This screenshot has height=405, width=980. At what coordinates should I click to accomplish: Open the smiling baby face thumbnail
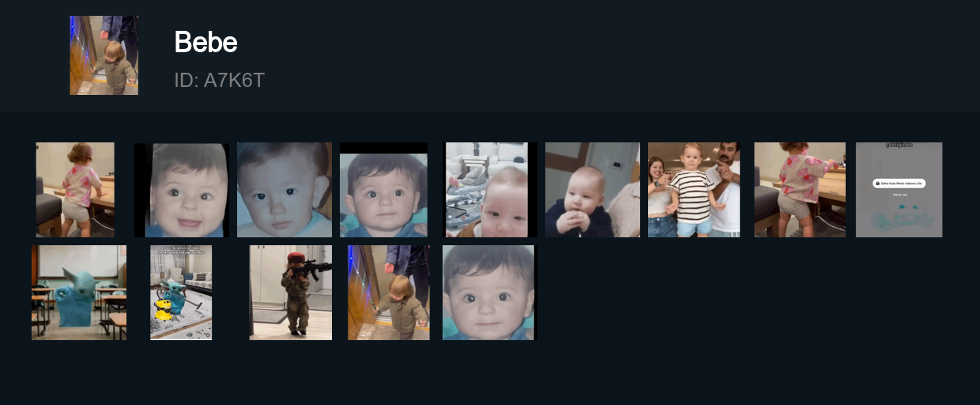(182, 190)
